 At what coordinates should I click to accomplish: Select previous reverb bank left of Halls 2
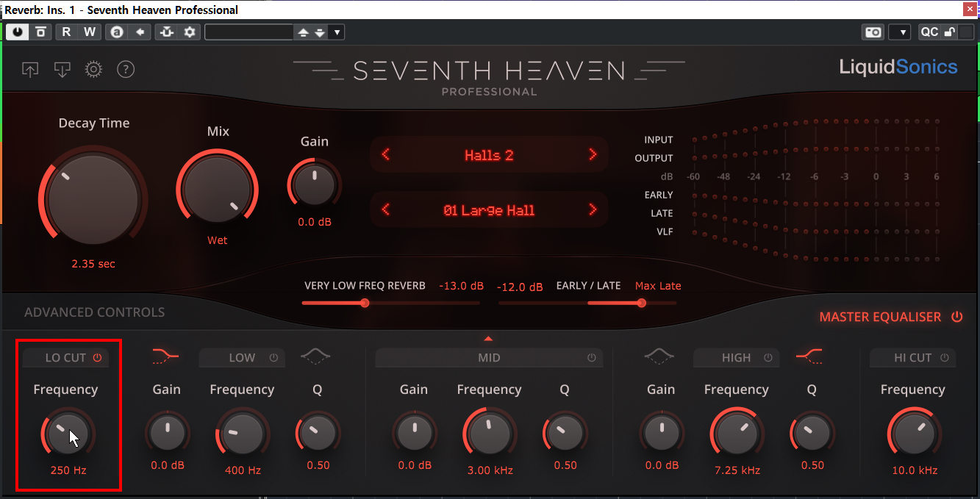[385, 154]
